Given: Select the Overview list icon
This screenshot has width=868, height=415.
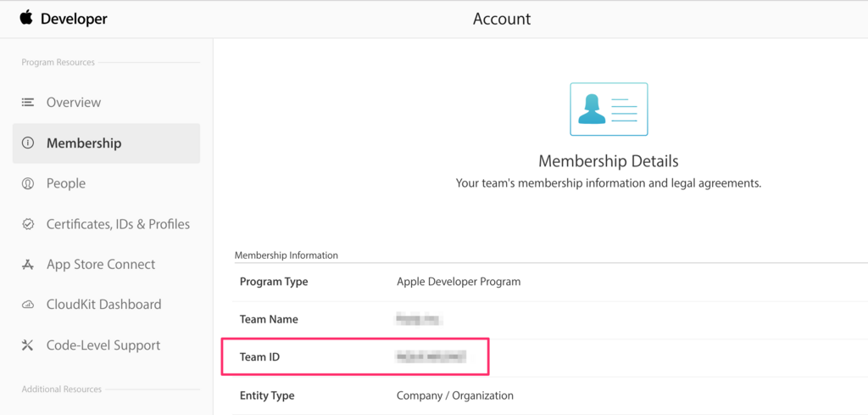Looking at the screenshot, I should pyautogui.click(x=28, y=103).
